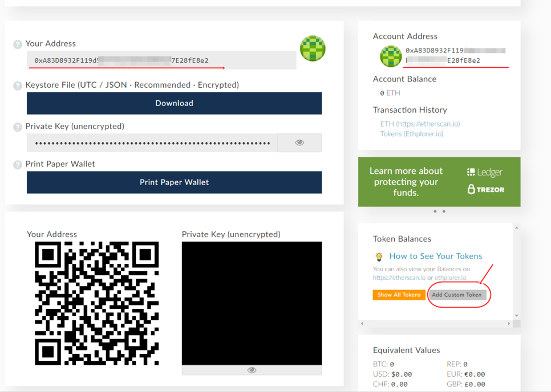The width and height of the screenshot is (551, 392).
Task: Click Token Balances scroll up arrow
Action: [x=517, y=228]
